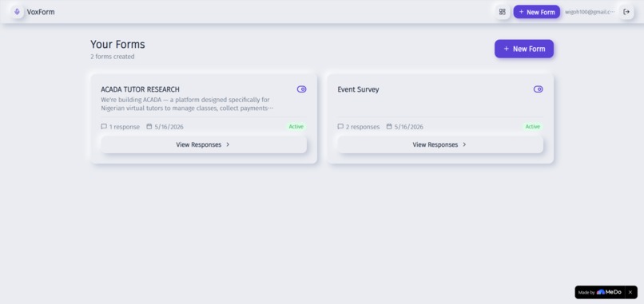
Task: Click the calendar icon on Event Survey card
Action: tap(389, 126)
